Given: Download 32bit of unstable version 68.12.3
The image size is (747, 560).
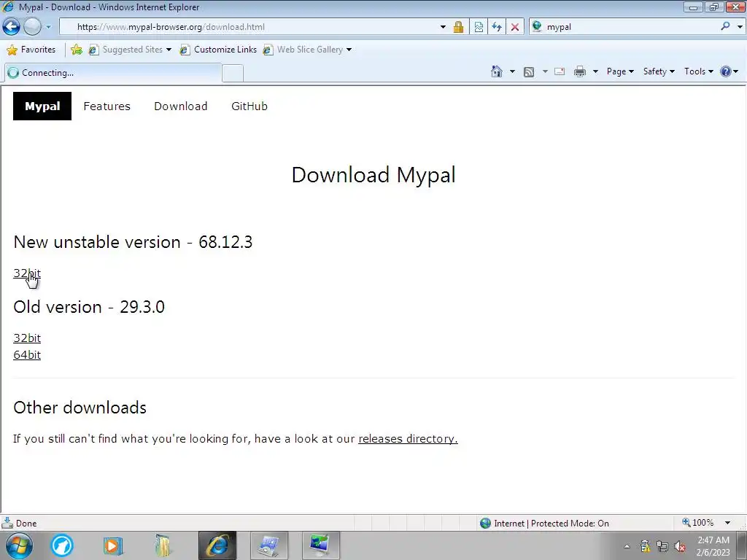Looking at the screenshot, I should click(27, 273).
